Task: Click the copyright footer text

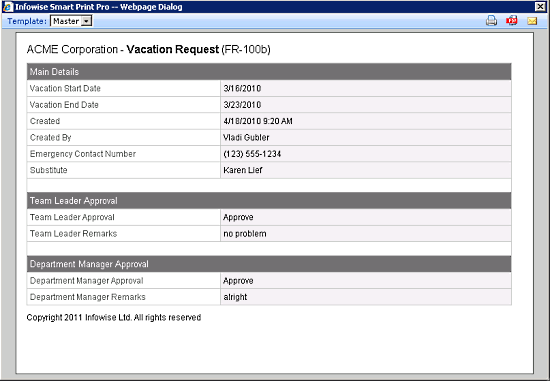Action: 114,318
